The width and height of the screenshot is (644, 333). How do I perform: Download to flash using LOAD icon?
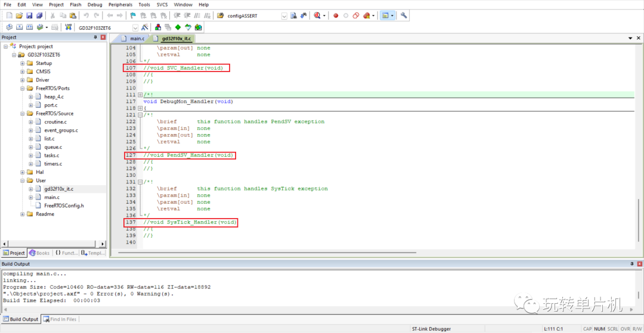(69, 27)
